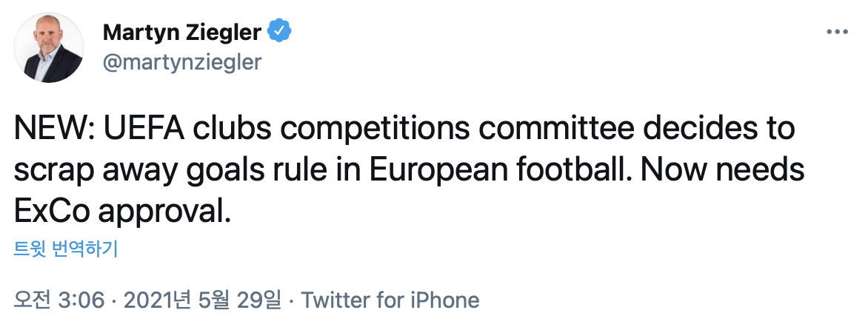Click the blue verified badge
Screen dimensions: 868x330
tap(279, 31)
